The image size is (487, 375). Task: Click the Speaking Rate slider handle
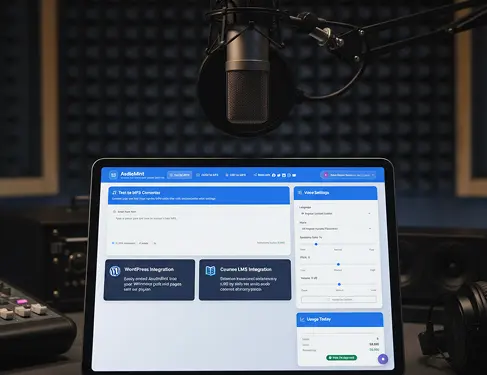click(x=316, y=244)
